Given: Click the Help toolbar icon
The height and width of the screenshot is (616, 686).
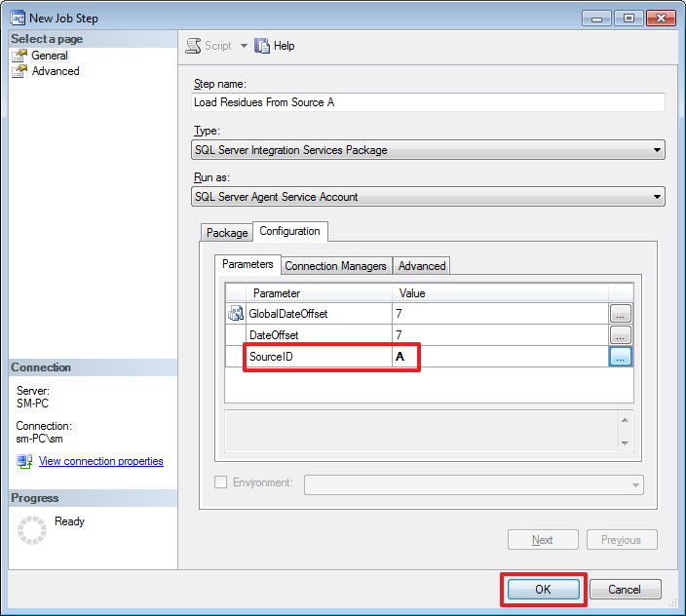Looking at the screenshot, I should tap(262, 46).
